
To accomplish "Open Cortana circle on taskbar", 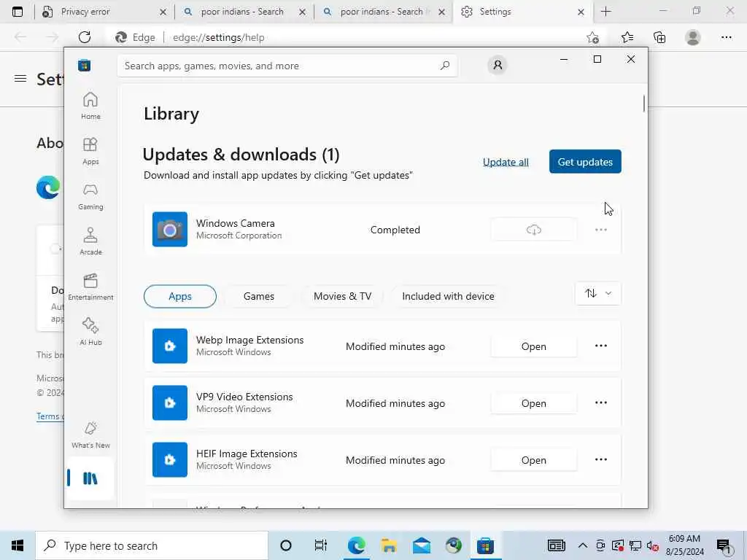I will pos(285,545).
